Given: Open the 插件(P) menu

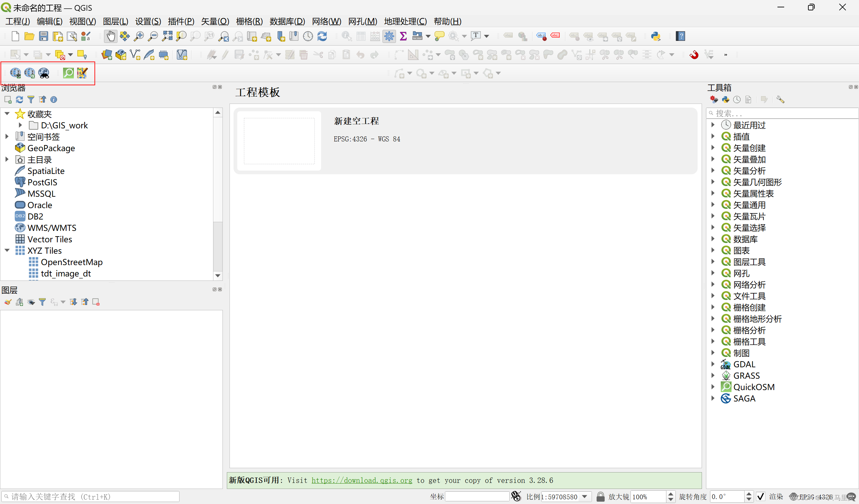Looking at the screenshot, I should pyautogui.click(x=181, y=21).
